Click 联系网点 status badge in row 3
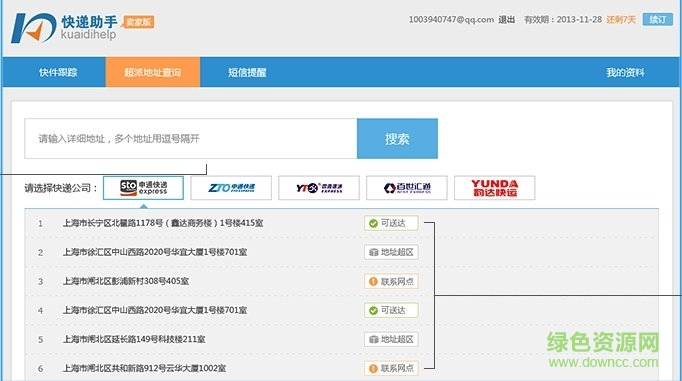 tap(391, 281)
